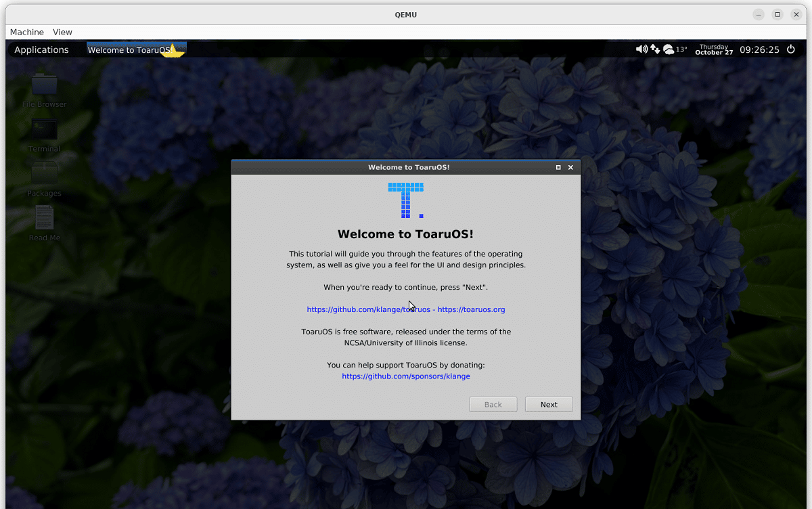
Task: Open the toaruos.org link
Action: tap(472, 309)
